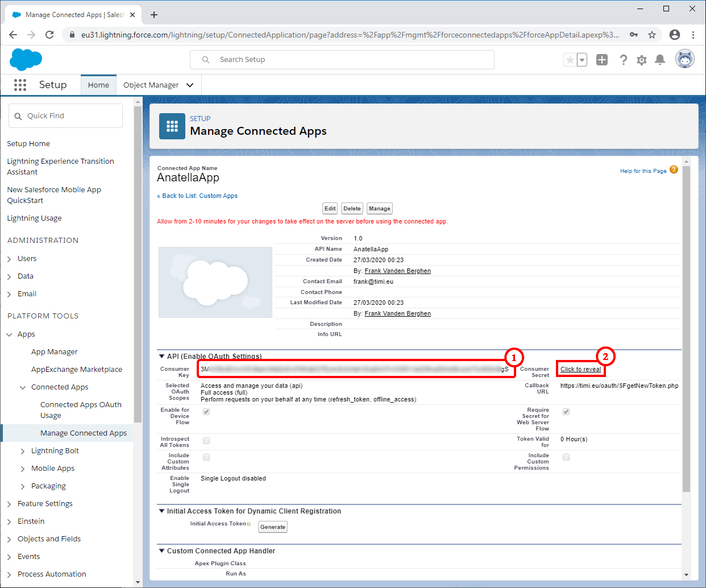
Task: Open the Favorites list dropdown arrow
Action: pos(582,60)
